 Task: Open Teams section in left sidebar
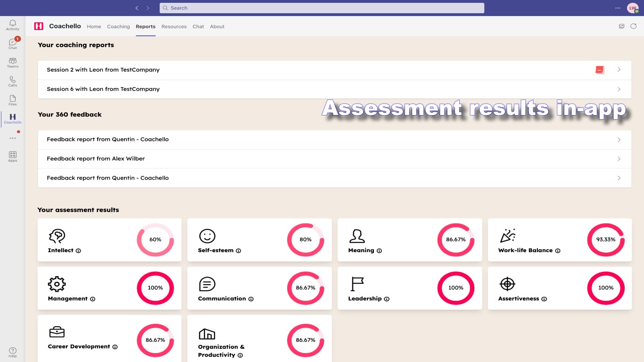pos(13,63)
